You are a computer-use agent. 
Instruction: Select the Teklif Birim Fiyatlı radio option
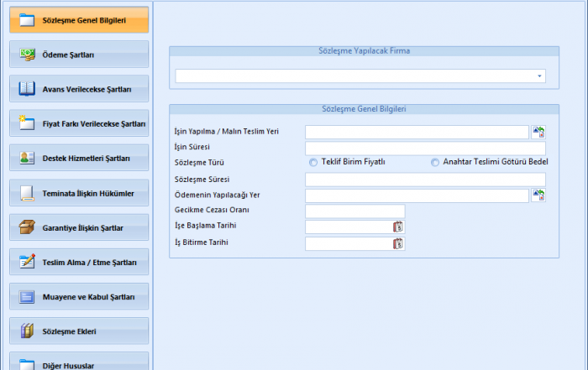[313, 163]
